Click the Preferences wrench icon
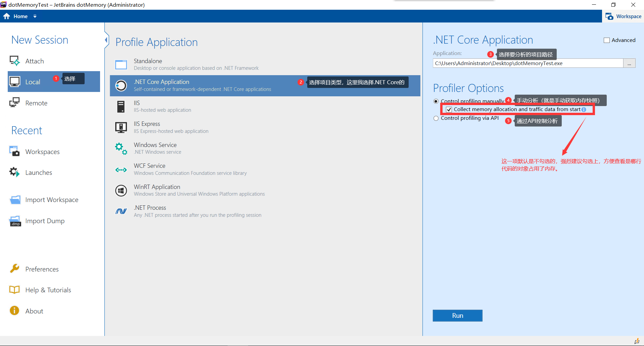Screen dimensions: 644x346 (x=14, y=269)
